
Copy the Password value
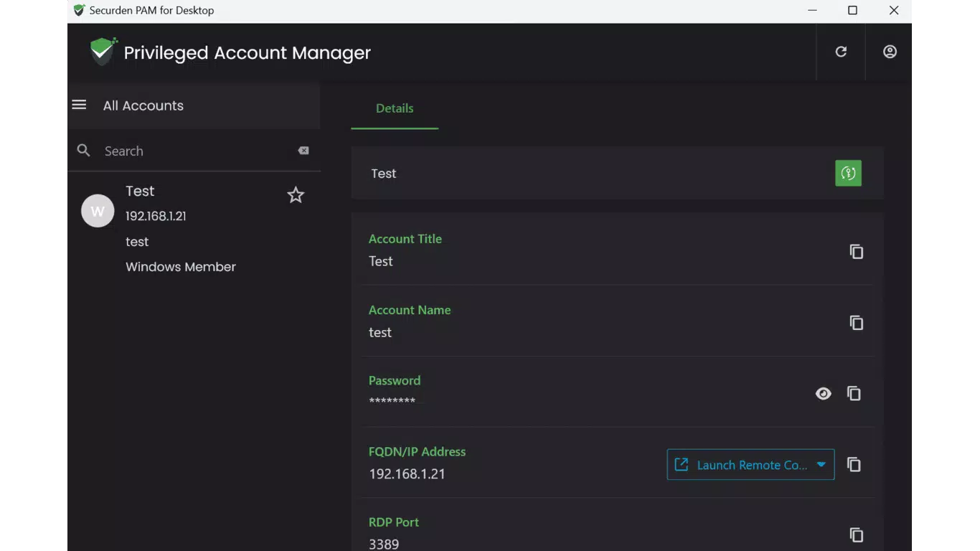854,393
